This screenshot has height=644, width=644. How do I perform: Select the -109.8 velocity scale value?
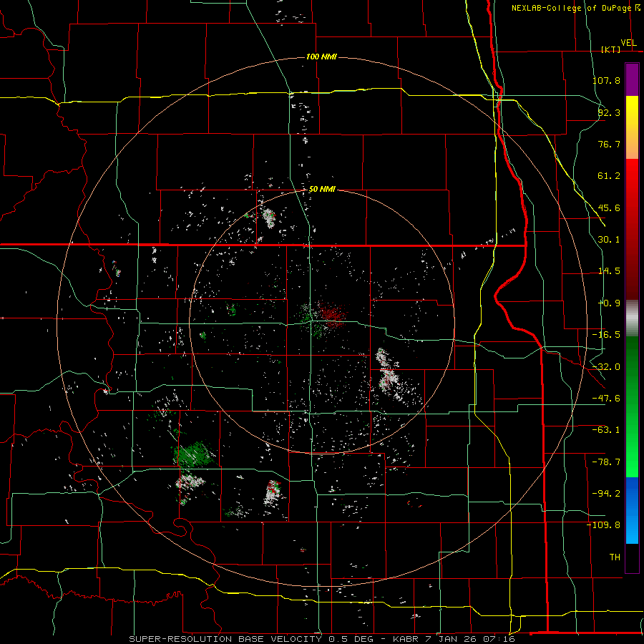604,525
